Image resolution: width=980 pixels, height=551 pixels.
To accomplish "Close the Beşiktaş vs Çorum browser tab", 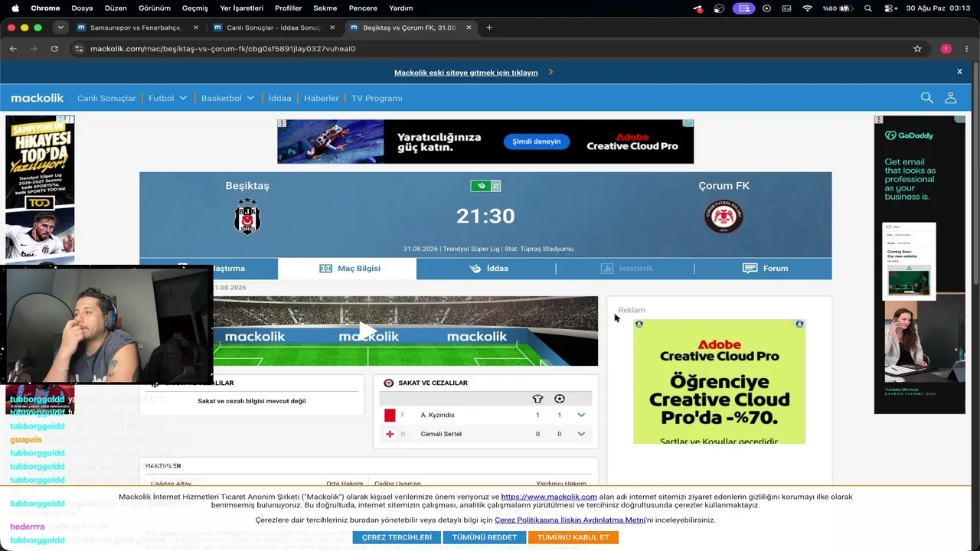I will tap(469, 28).
